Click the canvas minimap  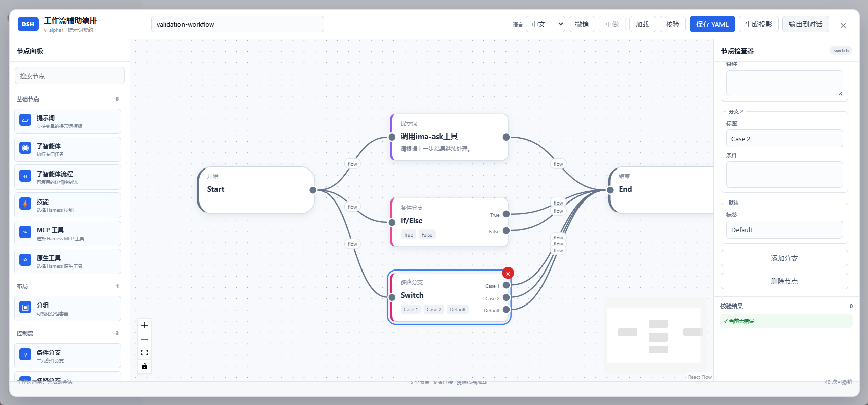(655, 335)
